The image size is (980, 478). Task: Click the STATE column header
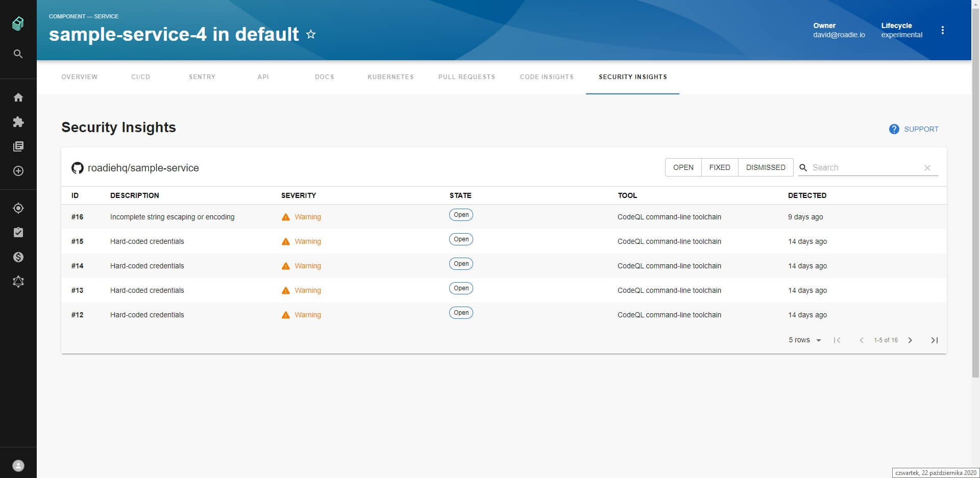[460, 195]
